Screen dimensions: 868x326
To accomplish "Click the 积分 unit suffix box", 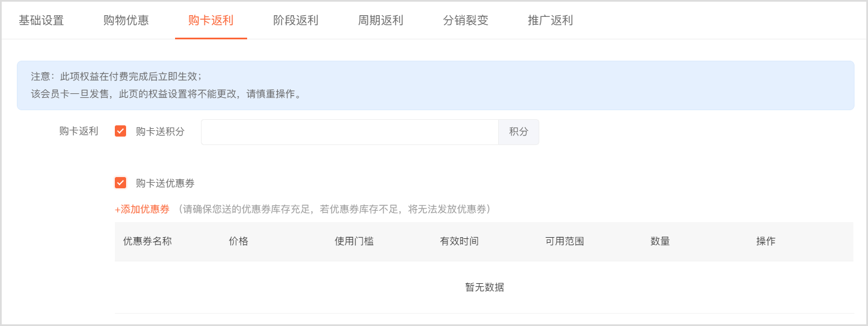I will tap(518, 132).
